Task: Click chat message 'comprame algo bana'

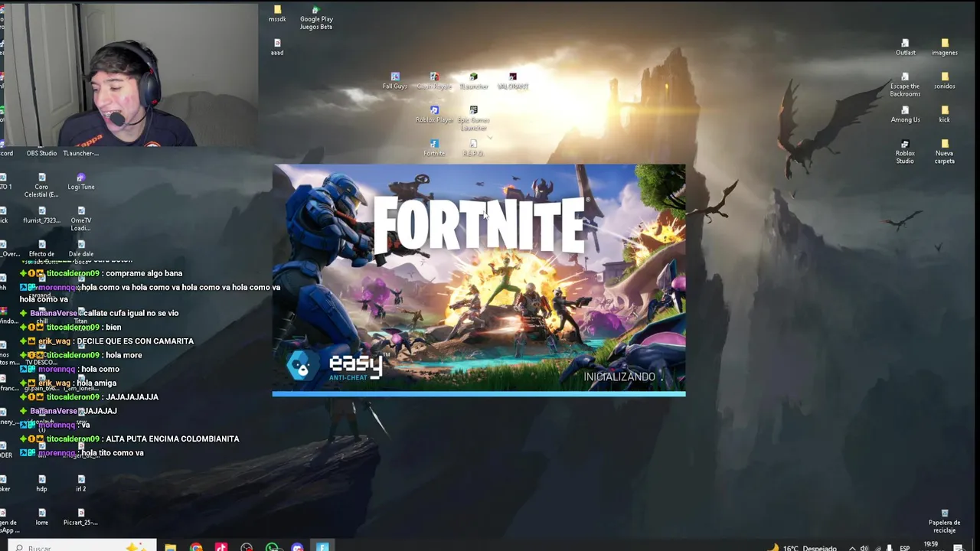Action: (144, 273)
